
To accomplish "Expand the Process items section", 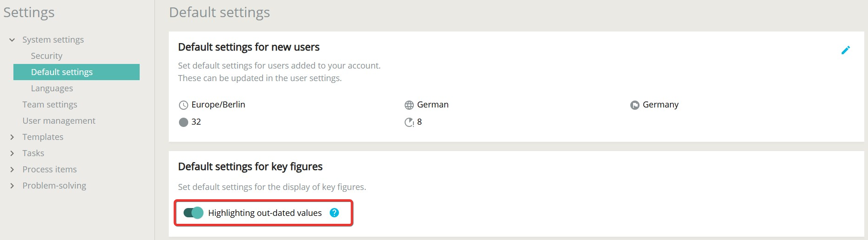I will click(12, 170).
